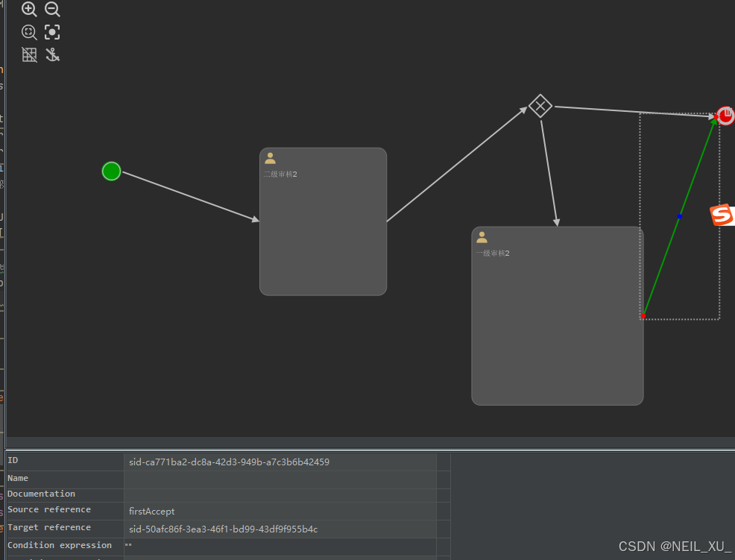
Task: Click the zoom out magnifier icon
Action: (52, 10)
